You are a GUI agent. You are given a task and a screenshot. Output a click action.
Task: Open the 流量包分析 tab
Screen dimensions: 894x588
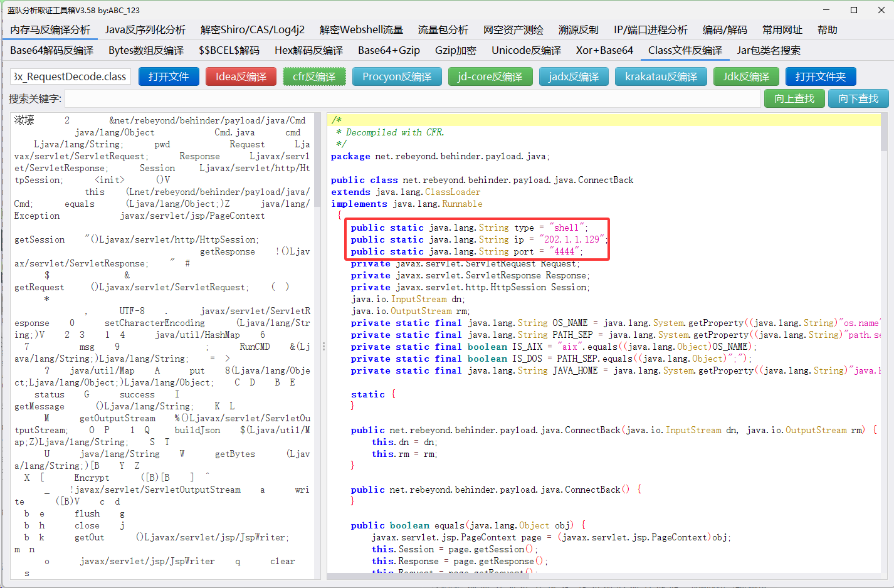(x=443, y=29)
